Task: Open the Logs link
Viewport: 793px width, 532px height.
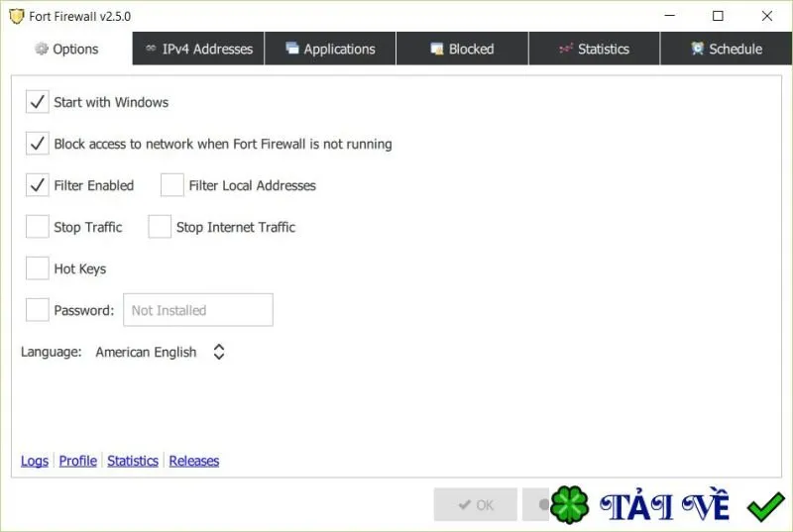Action: (35, 461)
